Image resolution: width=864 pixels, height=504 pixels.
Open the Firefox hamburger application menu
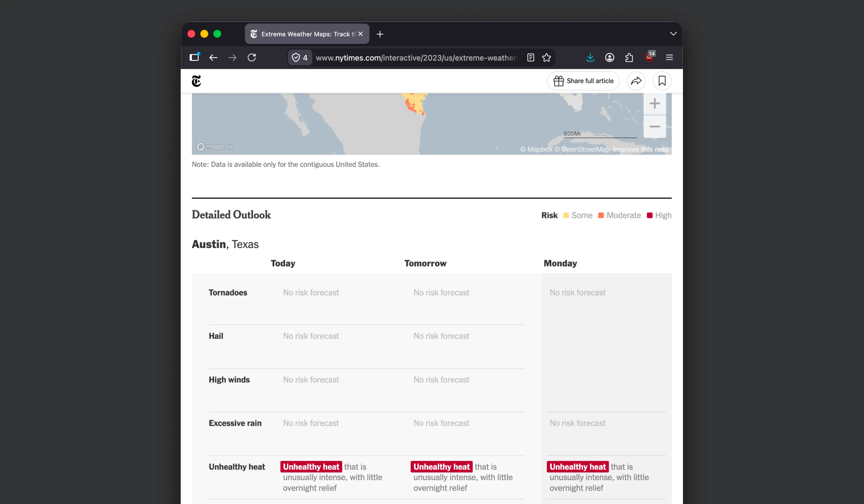click(670, 58)
